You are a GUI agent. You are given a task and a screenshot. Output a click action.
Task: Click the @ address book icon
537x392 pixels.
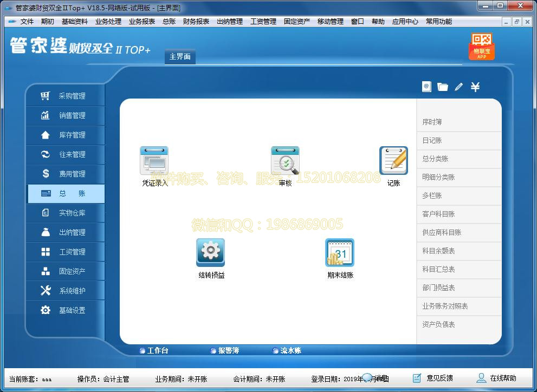click(x=426, y=86)
